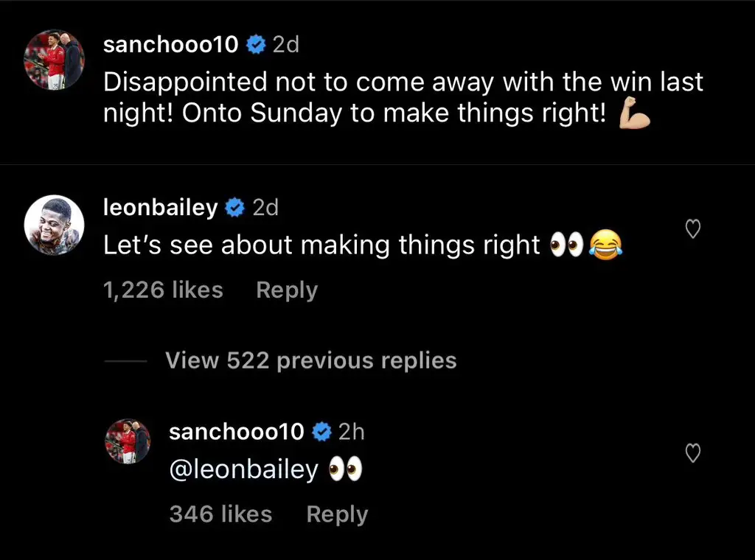Like leonbailey's comment with the heart icon
755x560 pixels.
coord(692,228)
